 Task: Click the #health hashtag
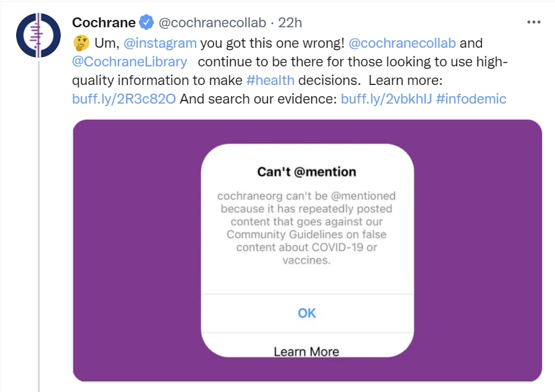(x=270, y=80)
